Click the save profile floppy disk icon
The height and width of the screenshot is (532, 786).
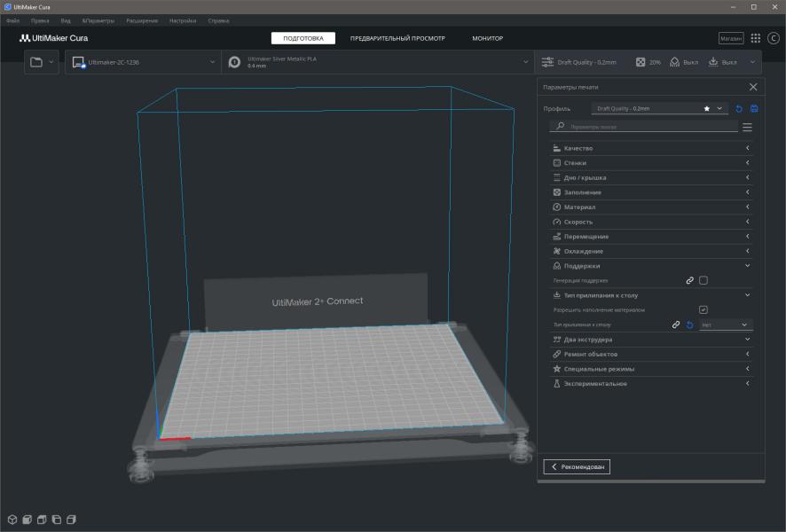click(754, 108)
